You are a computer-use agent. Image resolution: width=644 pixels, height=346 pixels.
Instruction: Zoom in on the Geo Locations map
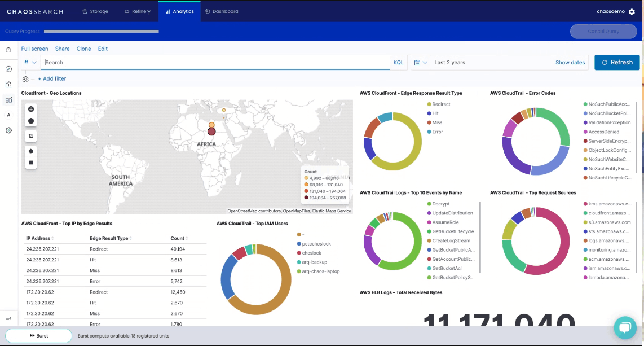tap(31, 109)
